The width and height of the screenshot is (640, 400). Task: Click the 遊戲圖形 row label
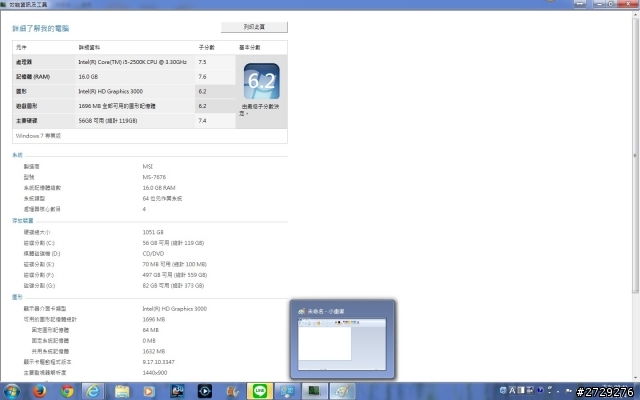pyautogui.click(x=27, y=106)
